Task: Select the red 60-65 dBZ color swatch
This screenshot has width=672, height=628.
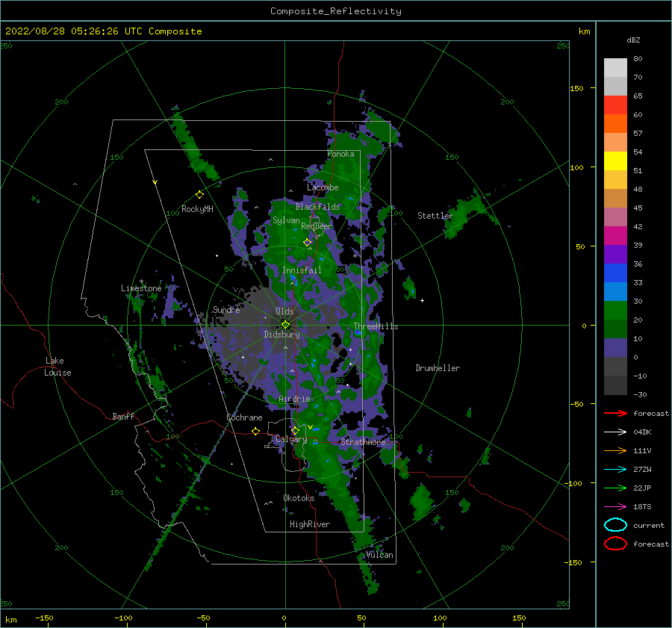Action: coord(615,105)
